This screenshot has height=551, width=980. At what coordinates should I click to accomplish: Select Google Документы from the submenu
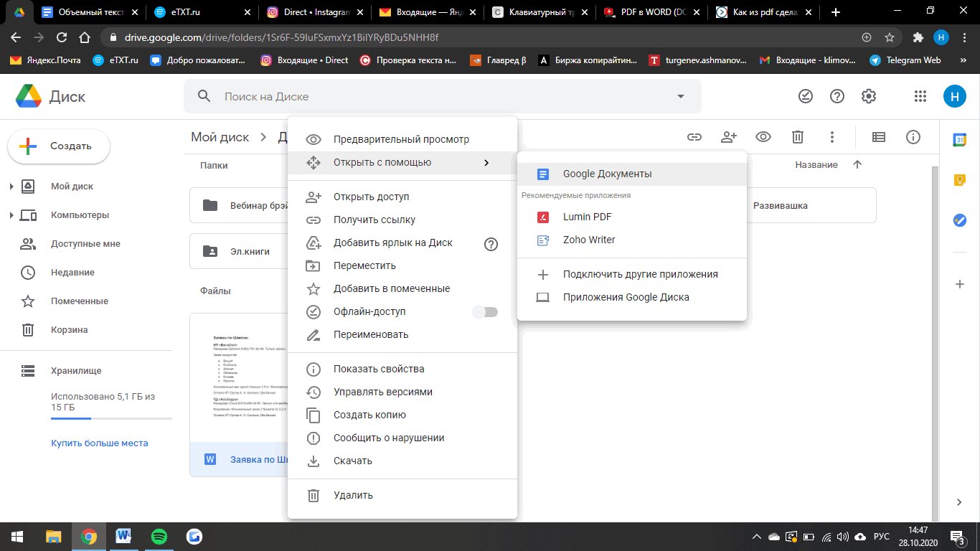[x=607, y=174]
